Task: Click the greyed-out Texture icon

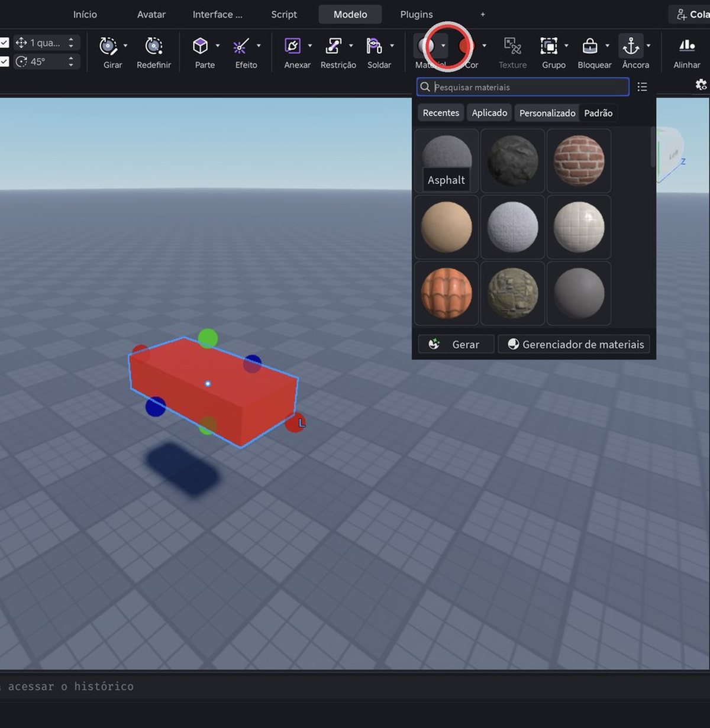Action: 512,46
